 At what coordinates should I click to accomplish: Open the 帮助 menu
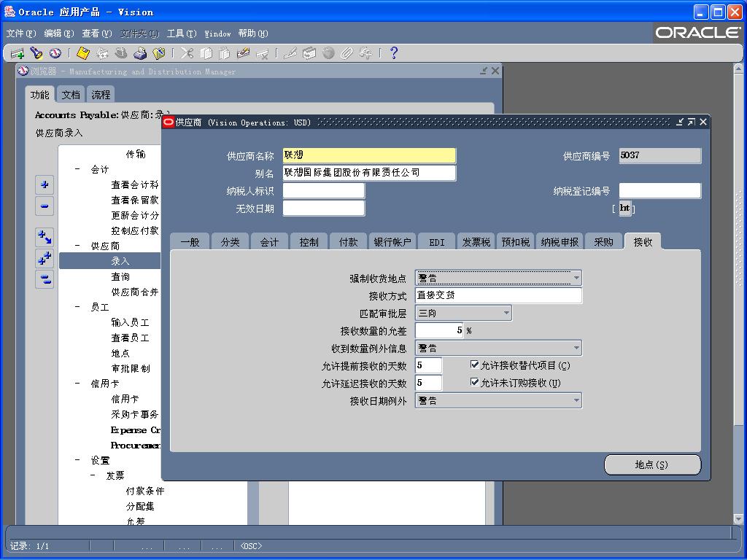[253, 34]
